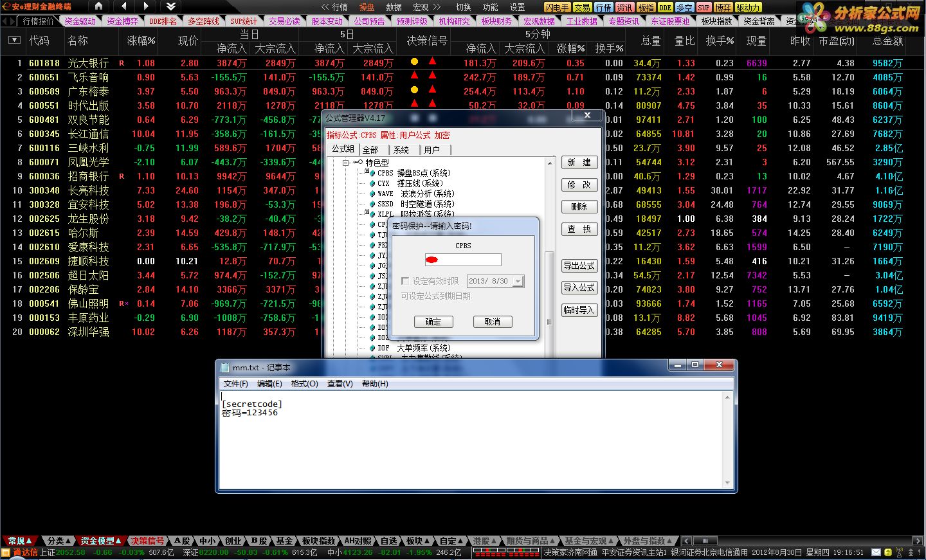Click inside the Notepad text area

[x=471, y=440]
